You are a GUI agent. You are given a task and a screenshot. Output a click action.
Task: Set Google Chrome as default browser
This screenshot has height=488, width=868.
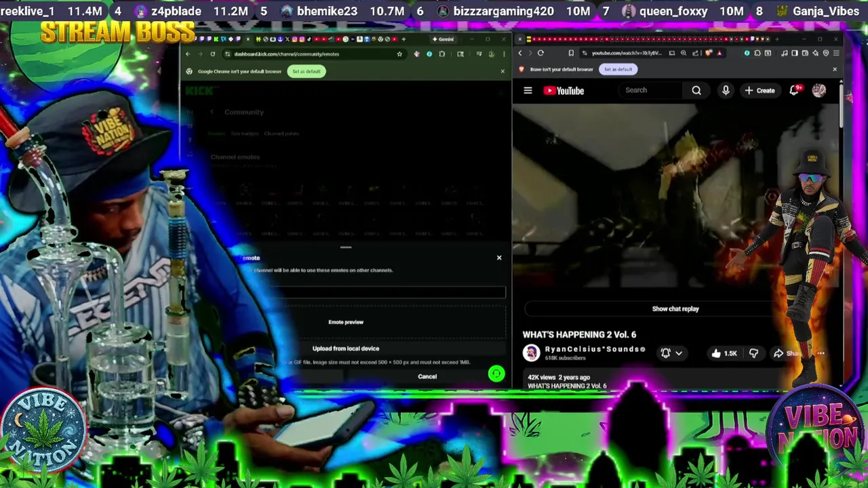(x=307, y=71)
